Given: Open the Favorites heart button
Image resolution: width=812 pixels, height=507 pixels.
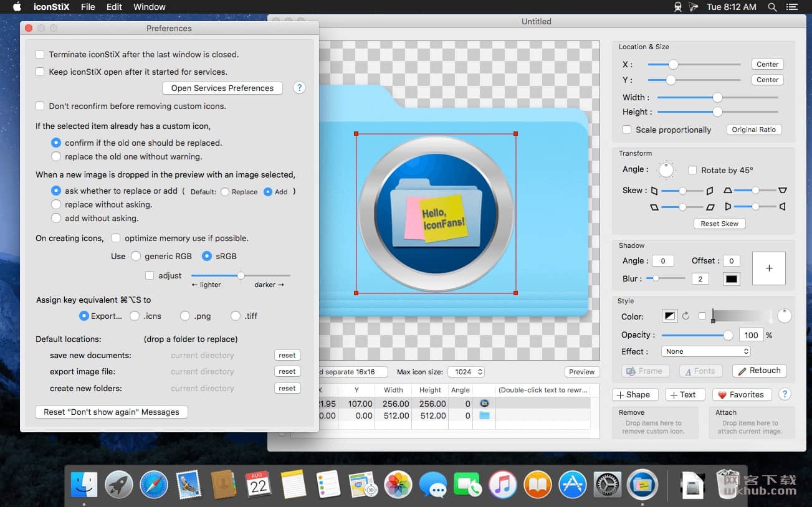Looking at the screenshot, I should click(x=741, y=394).
